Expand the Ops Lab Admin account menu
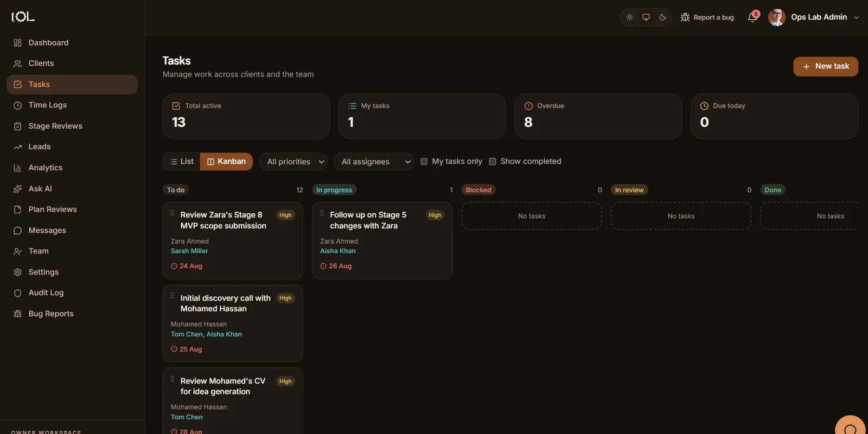This screenshot has width=868, height=434. [x=856, y=17]
